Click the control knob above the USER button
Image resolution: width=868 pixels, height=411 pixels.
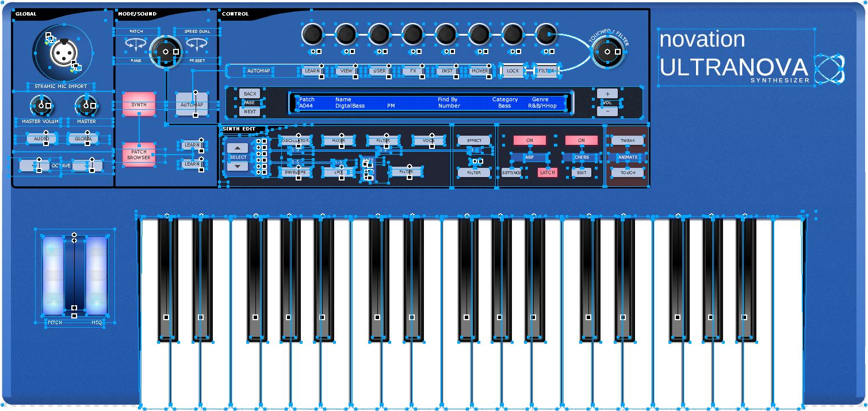click(378, 35)
